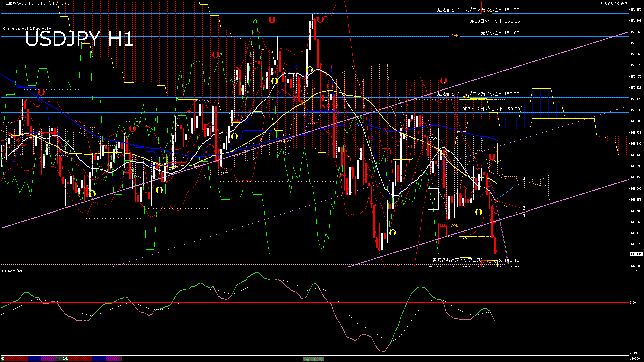This screenshot has height=362, width=644.
Task: Click the USDJPY H1 chart title
Action: point(79,39)
